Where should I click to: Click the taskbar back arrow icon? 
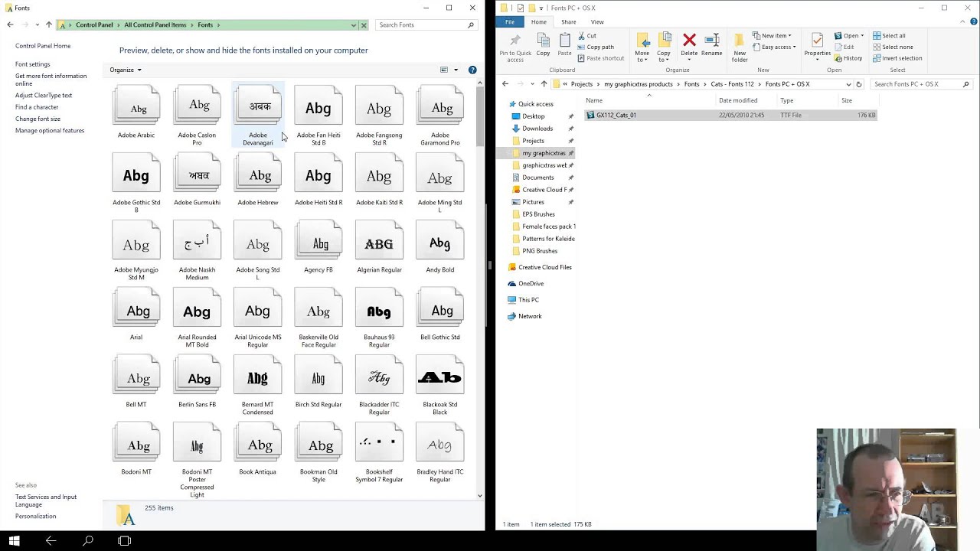[x=51, y=541]
